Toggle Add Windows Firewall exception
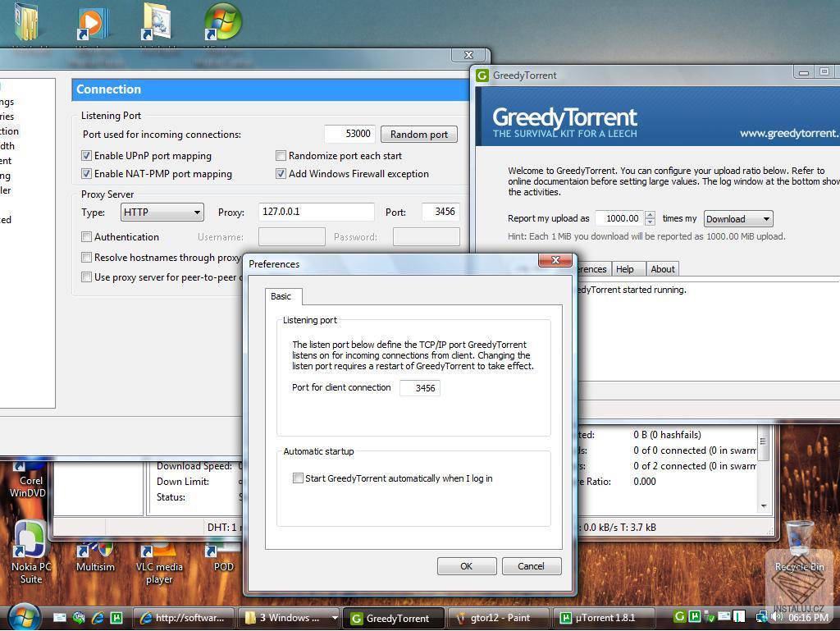The width and height of the screenshot is (840, 631). click(281, 174)
